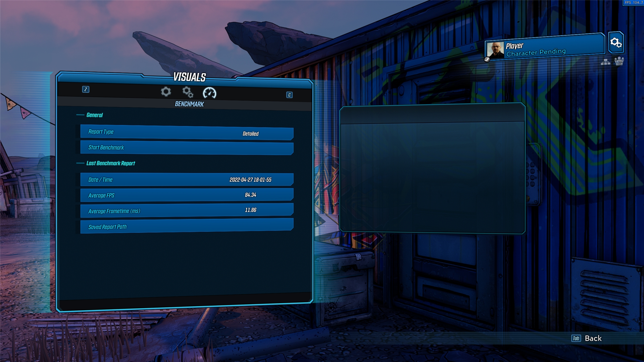Expand the General section header
644x362 pixels.
(x=94, y=115)
